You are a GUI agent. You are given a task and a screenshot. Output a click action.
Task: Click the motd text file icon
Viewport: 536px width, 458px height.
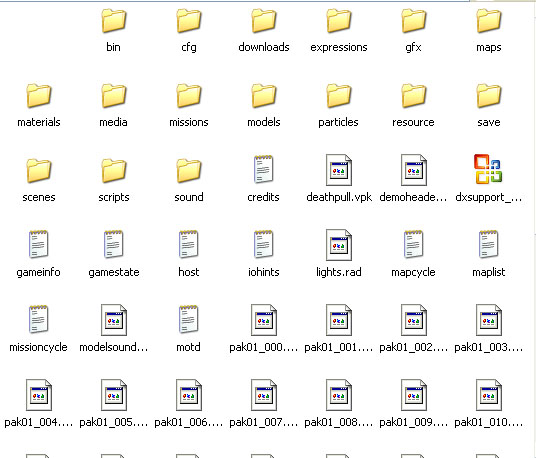189,320
